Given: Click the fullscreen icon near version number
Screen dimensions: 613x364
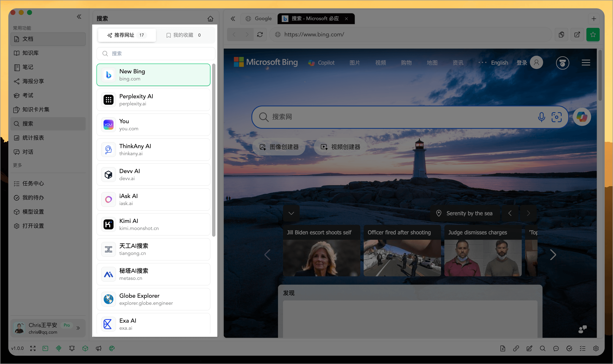Looking at the screenshot, I should point(33,348).
